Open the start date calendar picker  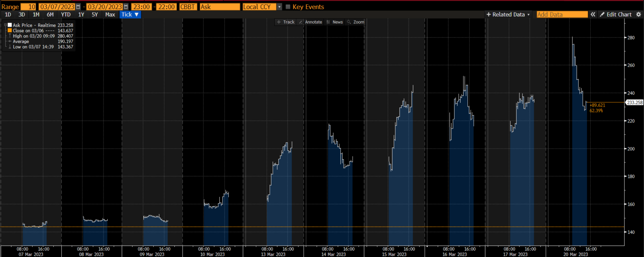coord(78,7)
